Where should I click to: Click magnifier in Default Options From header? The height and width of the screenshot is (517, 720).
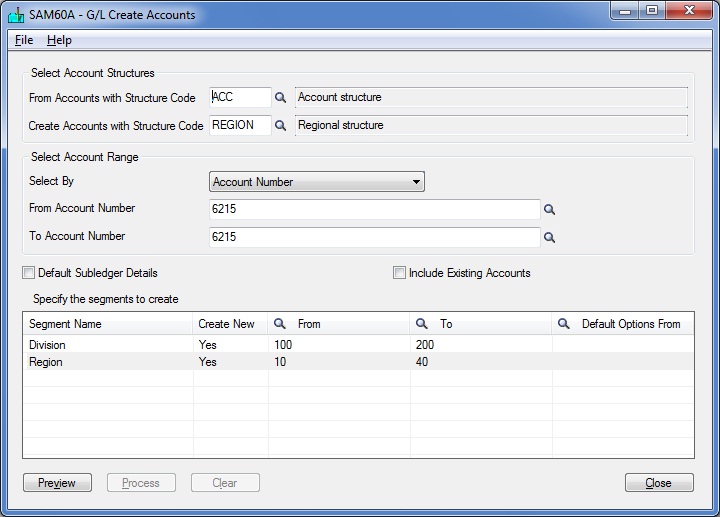[563, 324]
